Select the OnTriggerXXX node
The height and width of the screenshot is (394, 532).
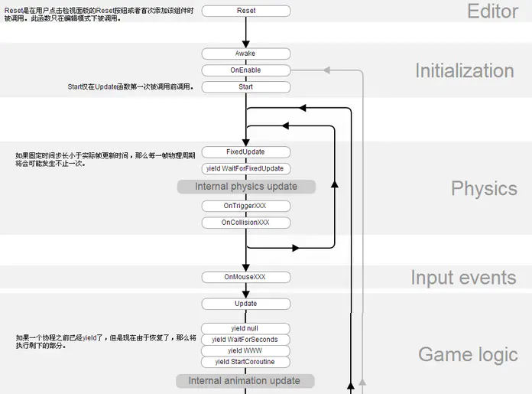[x=246, y=206]
